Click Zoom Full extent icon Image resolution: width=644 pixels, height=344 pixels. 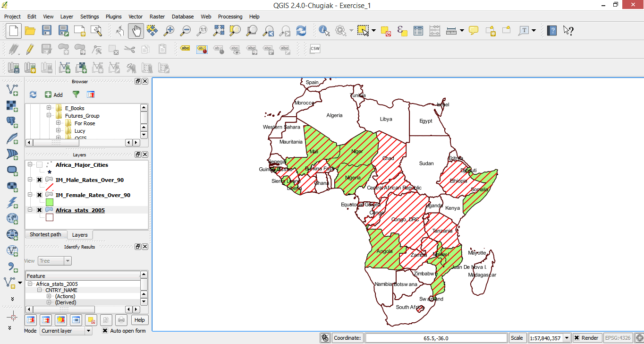(219, 31)
